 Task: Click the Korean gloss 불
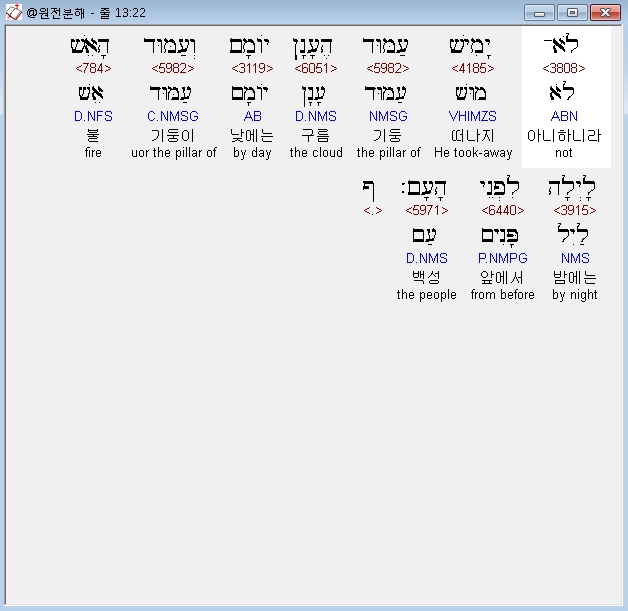coord(93,136)
